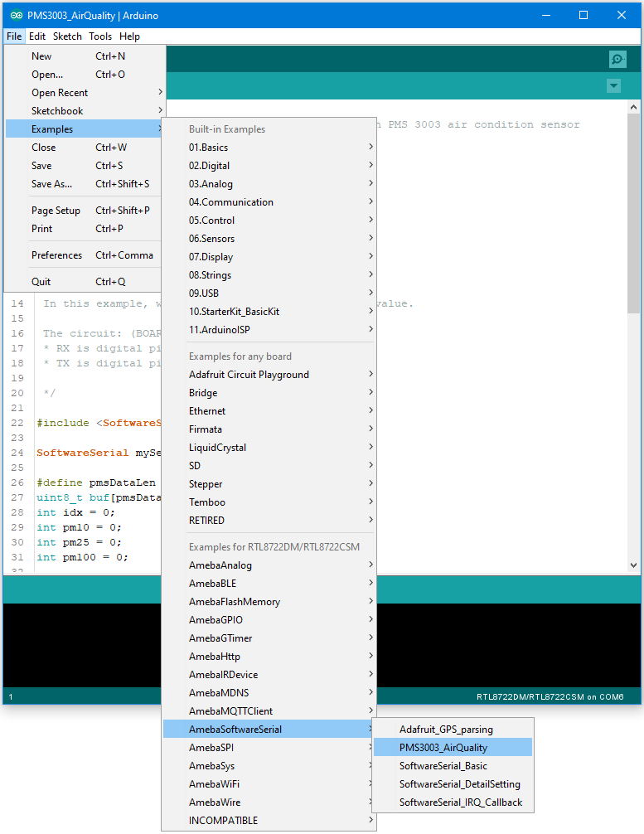Open AmebaBLE examples submenu
The image size is (644, 834).
(269, 584)
